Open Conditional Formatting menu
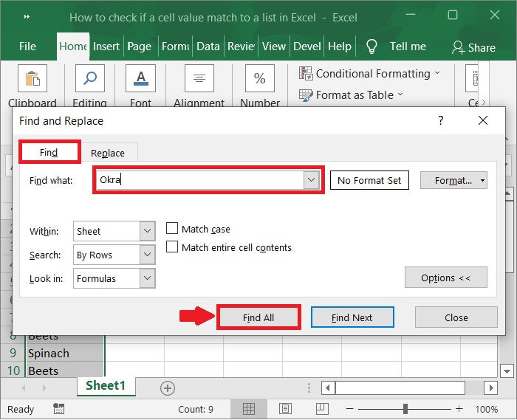 click(369, 74)
